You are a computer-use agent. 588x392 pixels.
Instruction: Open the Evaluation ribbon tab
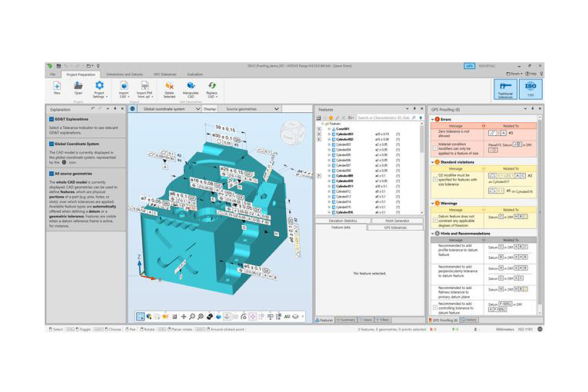coord(195,75)
